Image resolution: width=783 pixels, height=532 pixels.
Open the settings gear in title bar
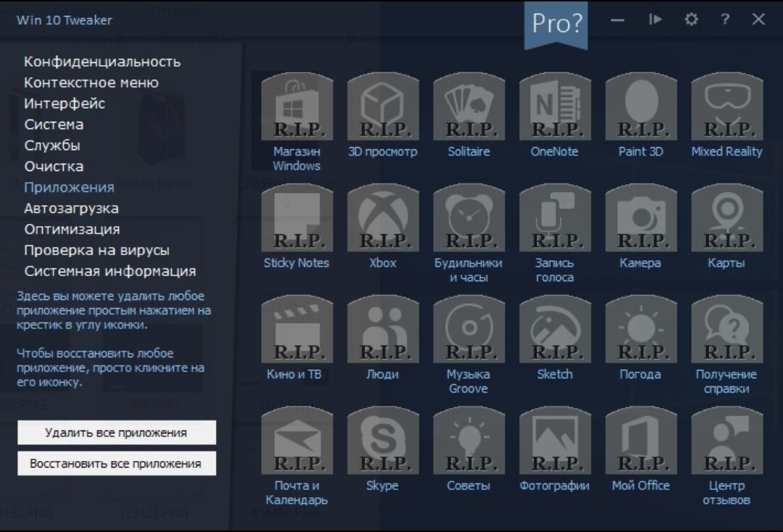[691, 20]
